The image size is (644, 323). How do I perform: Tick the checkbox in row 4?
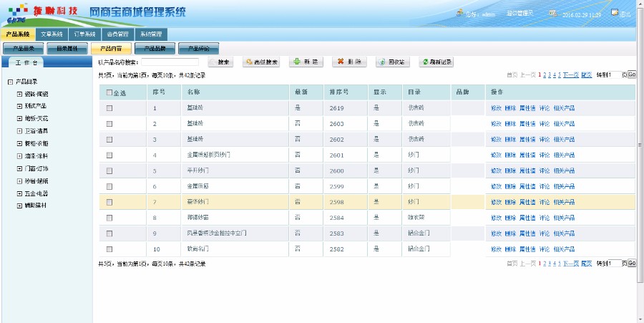click(x=109, y=155)
